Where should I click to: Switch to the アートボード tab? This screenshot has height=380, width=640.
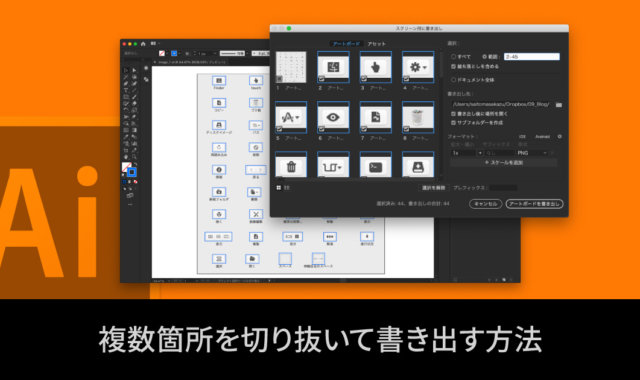click(x=346, y=44)
